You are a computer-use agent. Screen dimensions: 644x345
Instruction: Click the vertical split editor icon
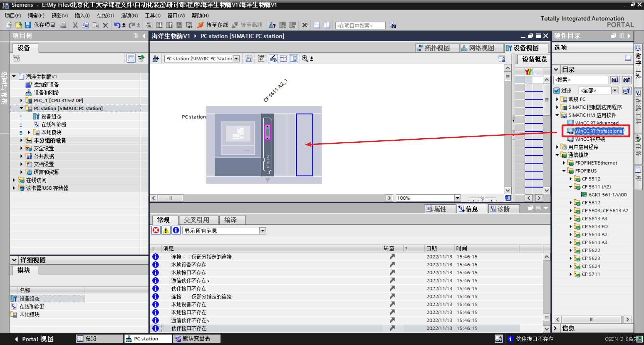click(327, 25)
